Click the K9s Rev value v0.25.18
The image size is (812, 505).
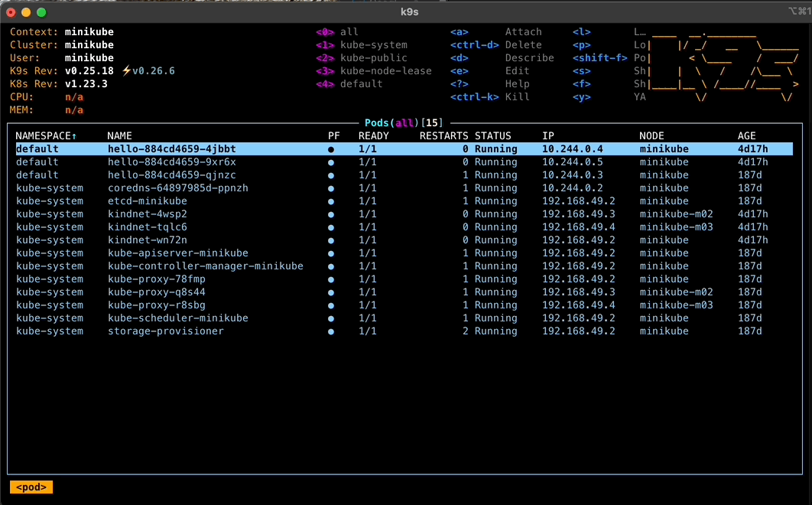click(x=89, y=70)
